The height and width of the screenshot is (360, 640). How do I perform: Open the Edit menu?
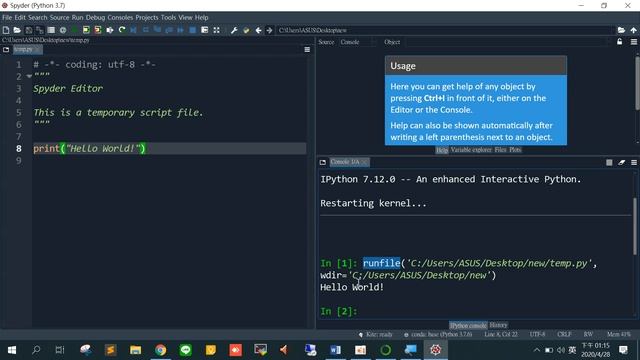20,18
